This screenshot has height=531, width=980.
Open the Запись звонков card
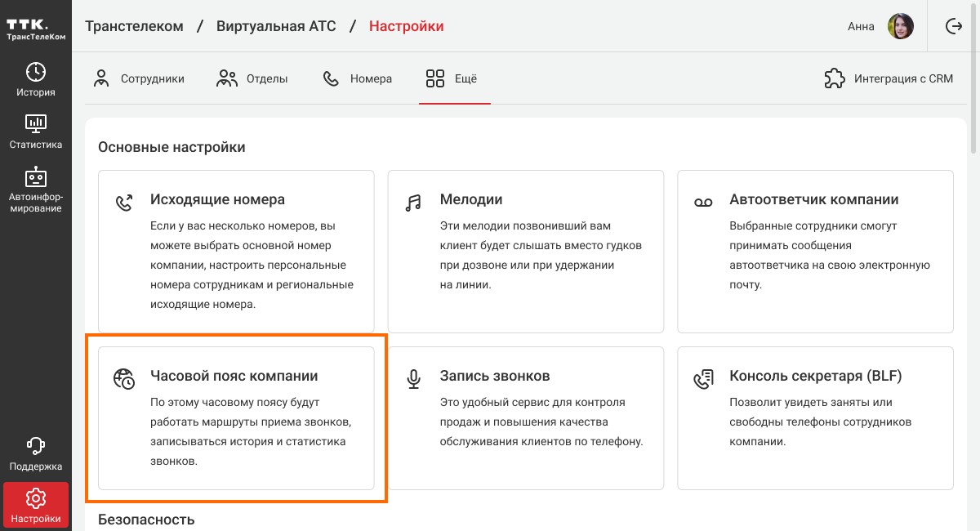click(x=525, y=418)
